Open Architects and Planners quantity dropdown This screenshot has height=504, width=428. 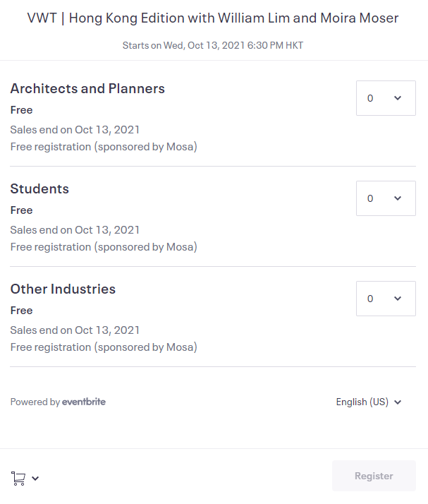(x=386, y=98)
